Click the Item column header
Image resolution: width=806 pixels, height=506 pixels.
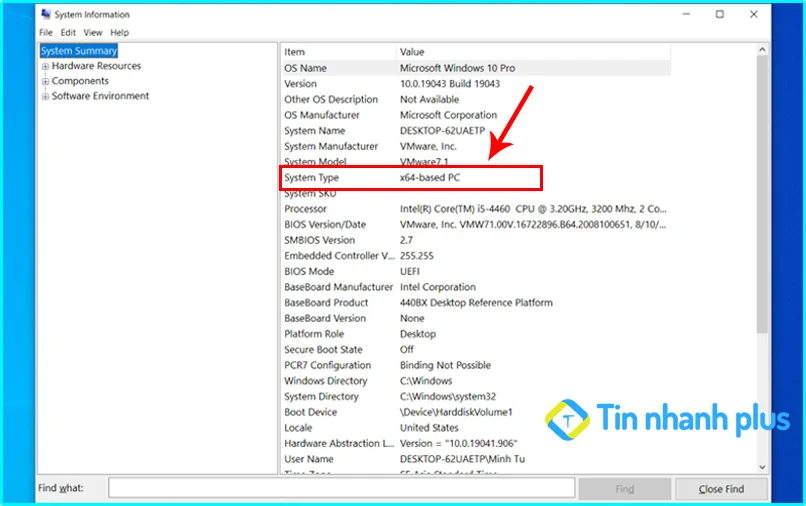pyautogui.click(x=339, y=51)
